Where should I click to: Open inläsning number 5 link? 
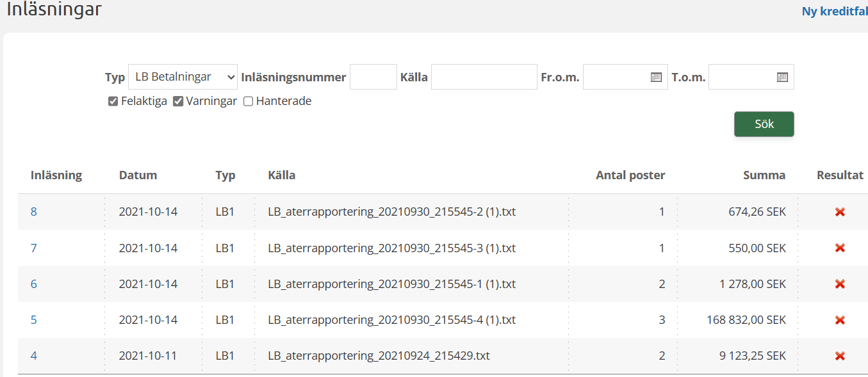(x=34, y=319)
